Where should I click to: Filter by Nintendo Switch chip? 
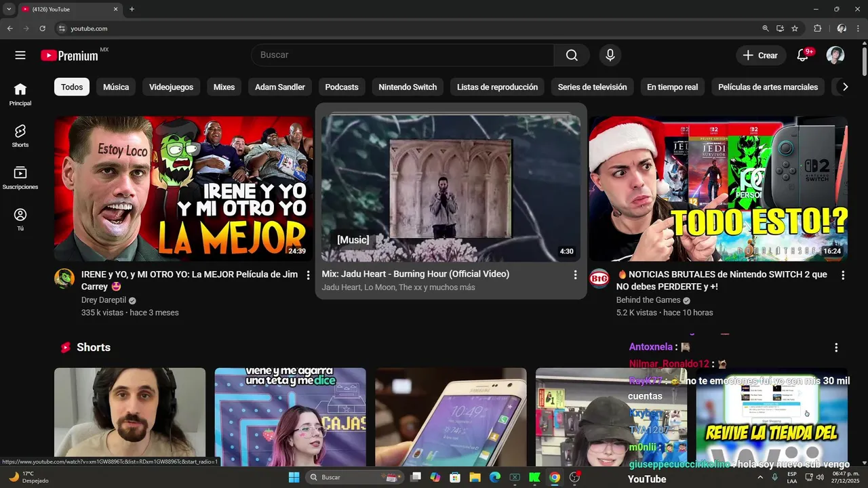(x=408, y=87)
